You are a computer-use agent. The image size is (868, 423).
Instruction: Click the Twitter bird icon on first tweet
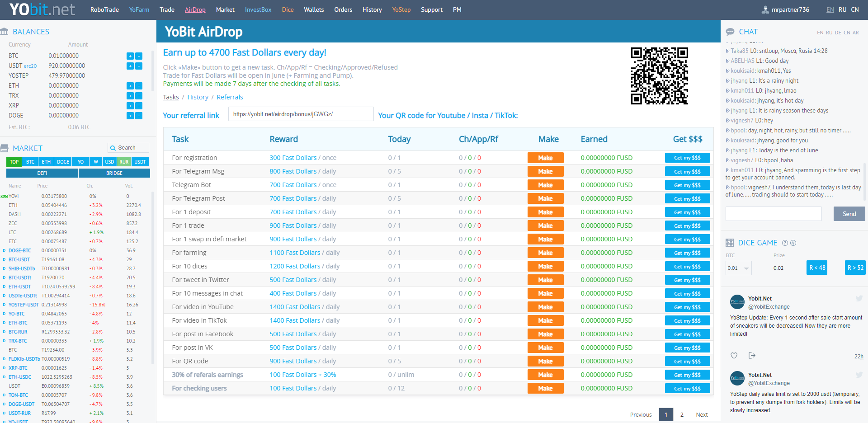859,298
